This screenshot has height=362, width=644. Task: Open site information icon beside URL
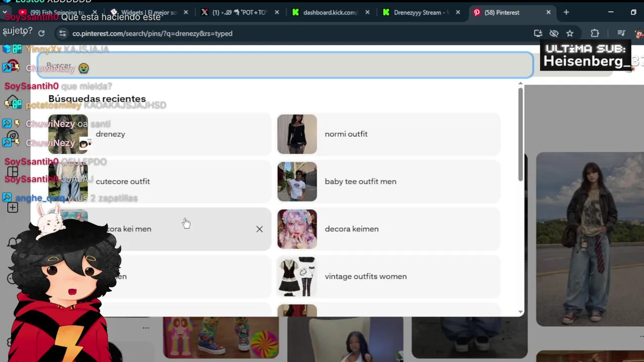point(62,33)
